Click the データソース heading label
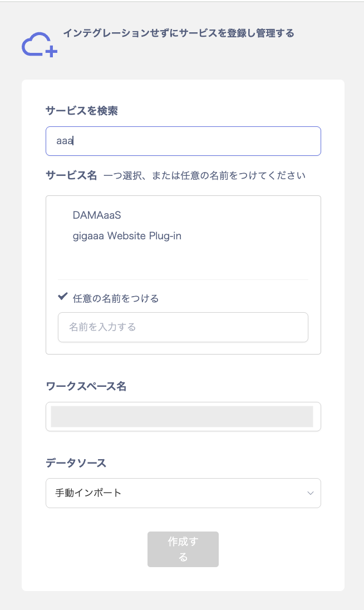 tap(76, 463)
